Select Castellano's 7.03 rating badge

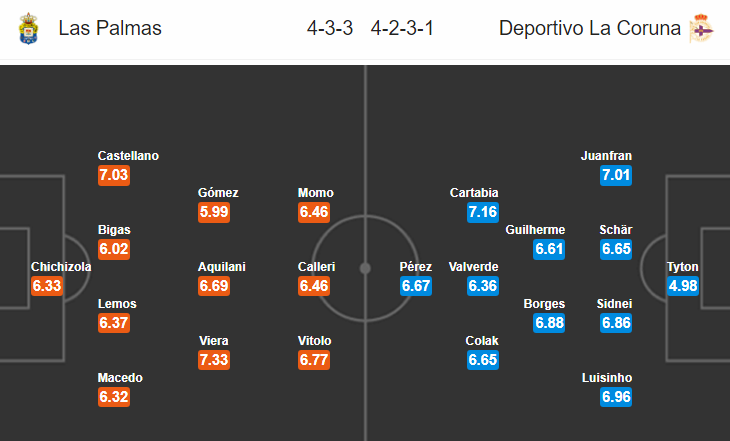114,175
